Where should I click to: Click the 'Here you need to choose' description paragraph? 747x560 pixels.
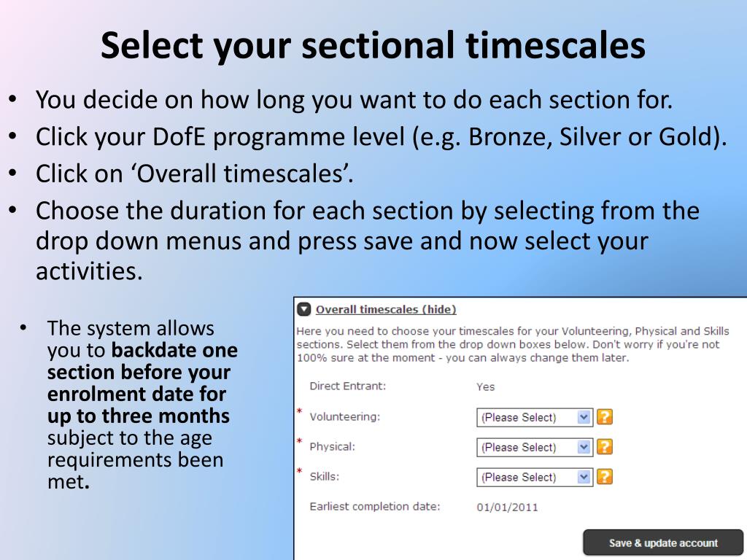[513, 344]
